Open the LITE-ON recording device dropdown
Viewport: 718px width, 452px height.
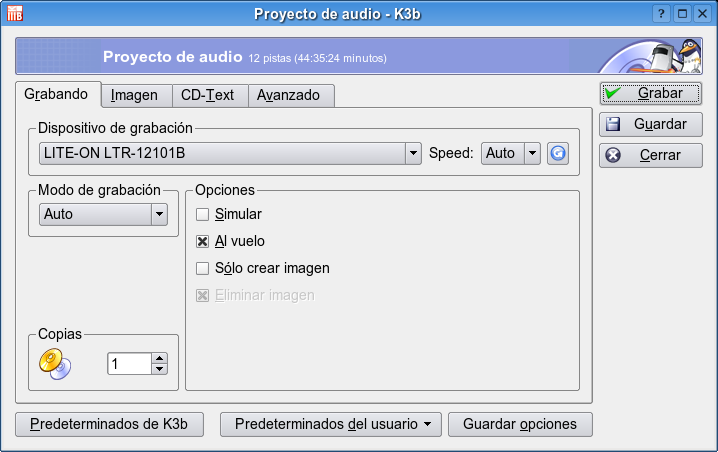pyautogui.click(x=413, y=153)
